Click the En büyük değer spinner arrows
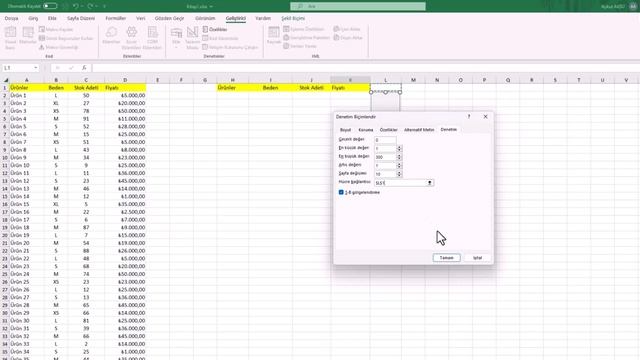 (x=399, y=157)
